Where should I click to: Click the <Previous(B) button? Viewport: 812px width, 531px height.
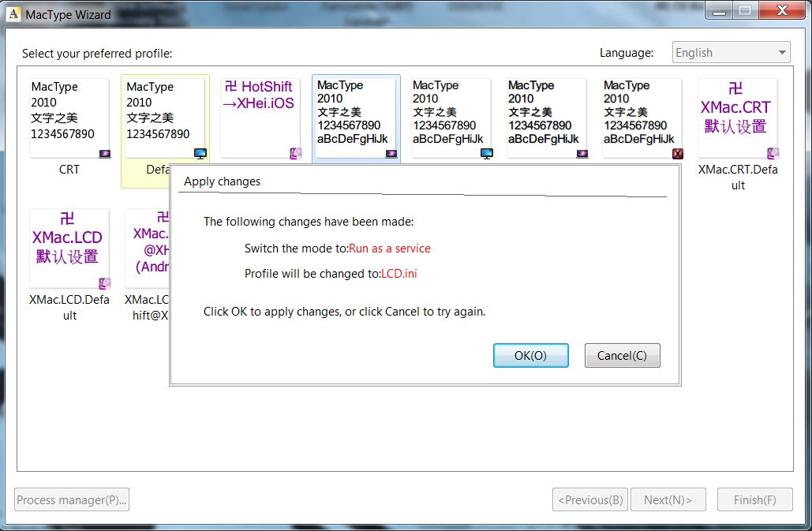click(x=590, y=499)
